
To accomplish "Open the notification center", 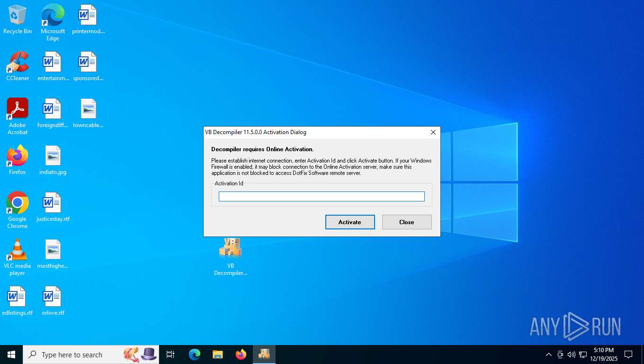I will tap(628, 355).
